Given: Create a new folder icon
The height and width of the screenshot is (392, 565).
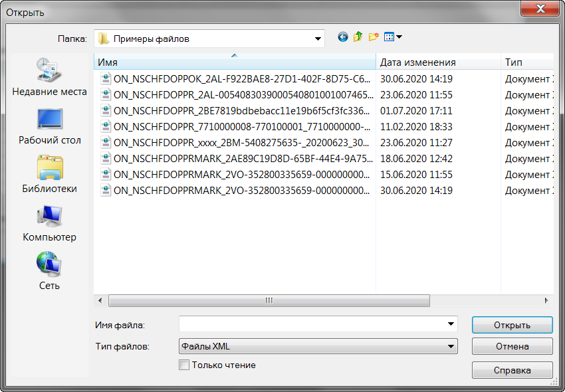Looking at the screenshot, I should click(374, 37).
